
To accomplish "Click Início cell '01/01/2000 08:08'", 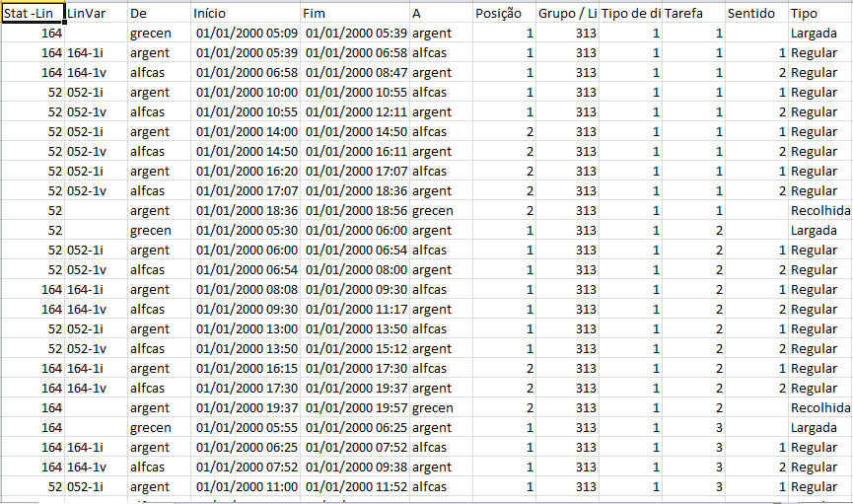I will coord(246,290).
